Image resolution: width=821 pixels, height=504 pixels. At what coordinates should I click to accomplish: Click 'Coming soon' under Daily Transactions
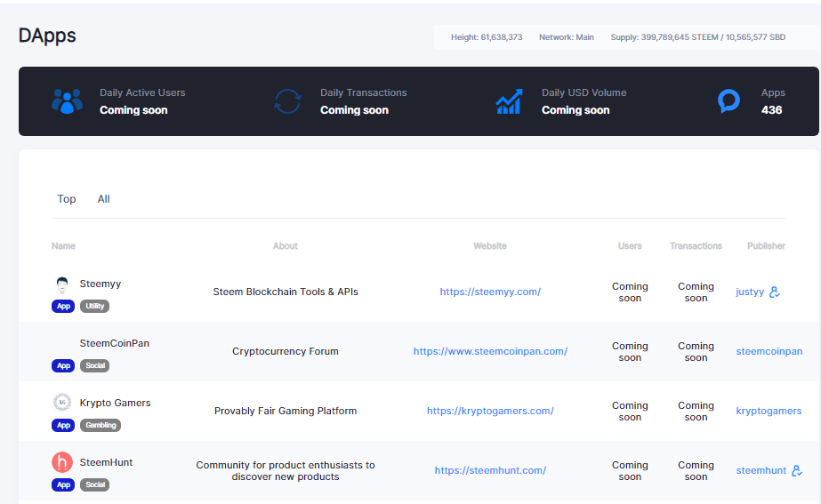(x=355, y=110)
